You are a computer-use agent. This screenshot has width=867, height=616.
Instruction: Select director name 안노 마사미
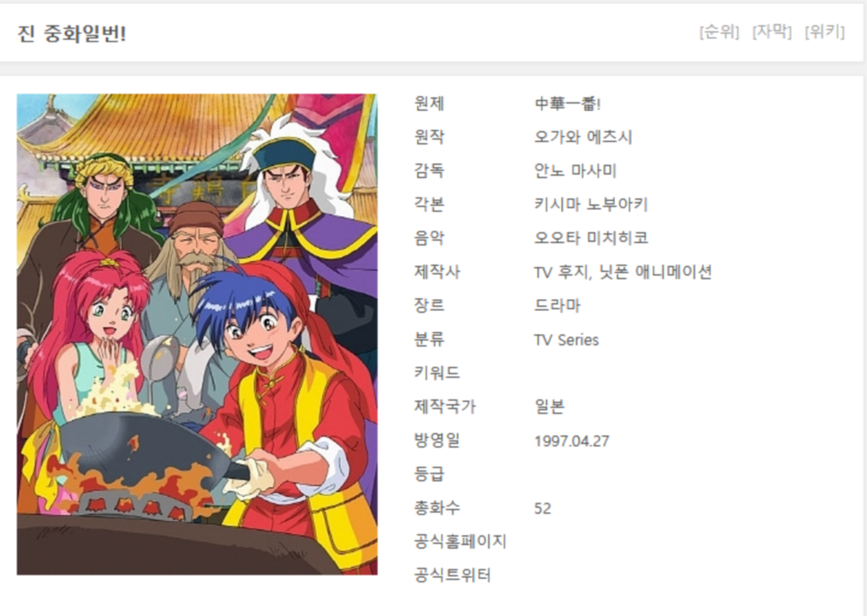pos(575,171)
